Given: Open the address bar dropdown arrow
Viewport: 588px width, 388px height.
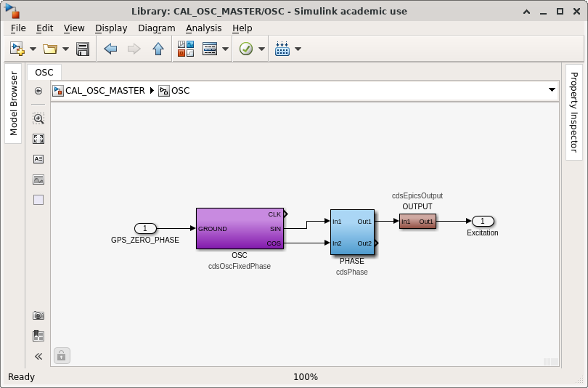Looking at the screenshot, I should [x=552, y=89].
